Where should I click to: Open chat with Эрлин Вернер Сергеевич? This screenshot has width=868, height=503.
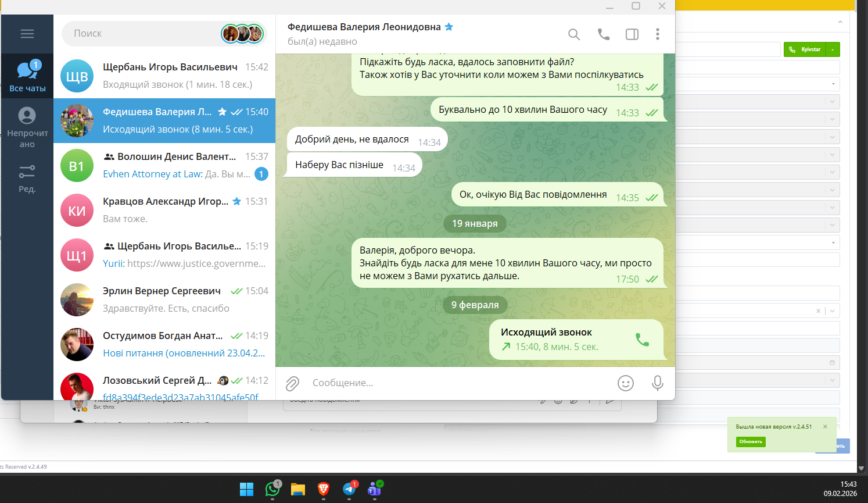click(164, 299)
